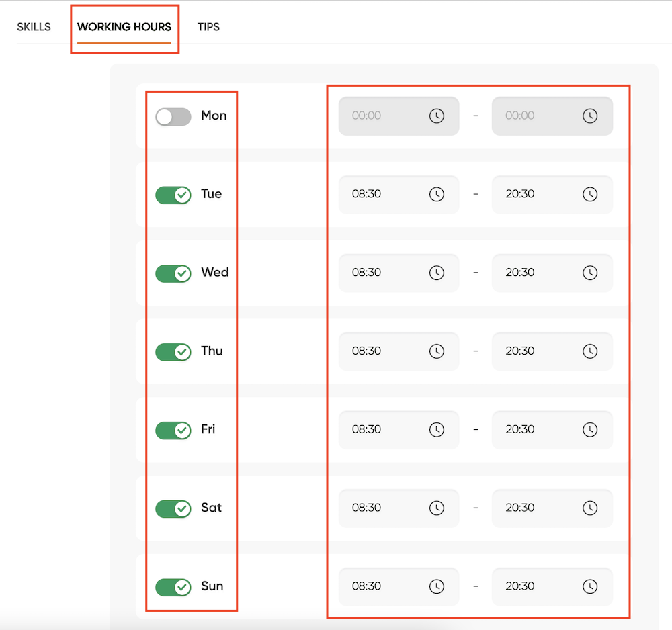Click Thu start time 08:30 value

[366, 351]
